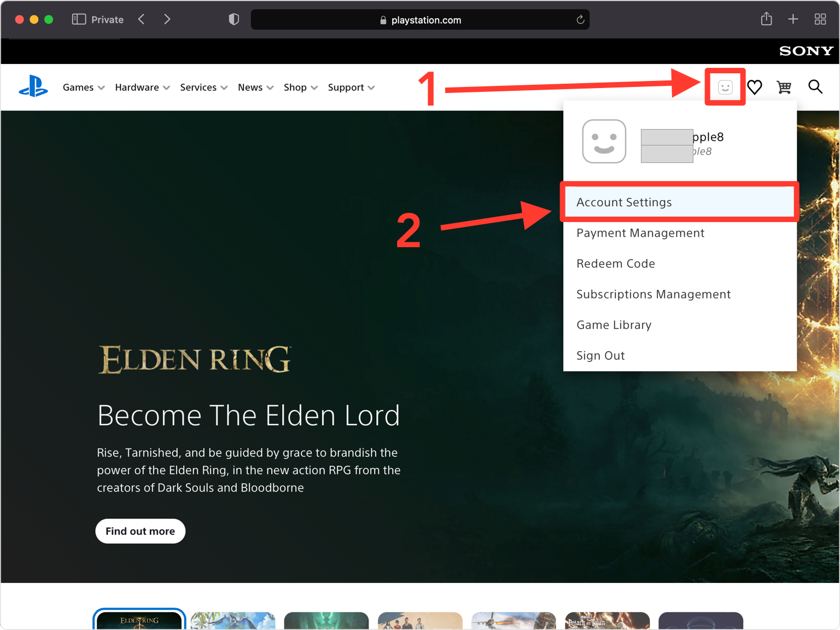Select the carousel thumbnail with an airplane
The width and height of the screenshot is (840, 630).
pos(514,621)
